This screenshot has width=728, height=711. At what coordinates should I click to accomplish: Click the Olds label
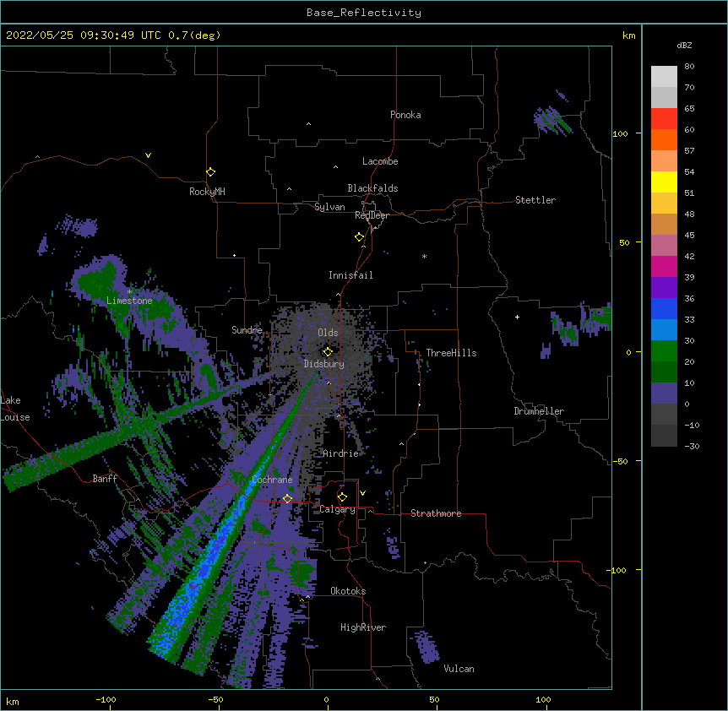click(x=328, y=333)
